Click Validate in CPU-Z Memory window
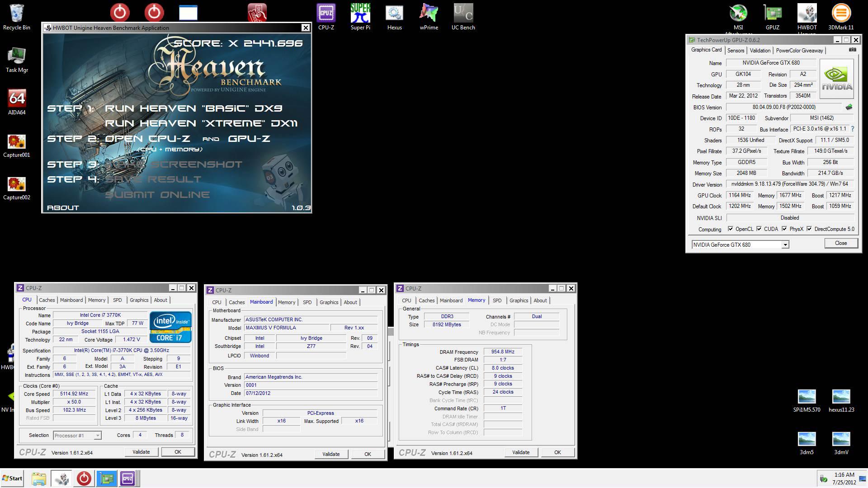Screen dimensions: 868x488 [521, 452]
